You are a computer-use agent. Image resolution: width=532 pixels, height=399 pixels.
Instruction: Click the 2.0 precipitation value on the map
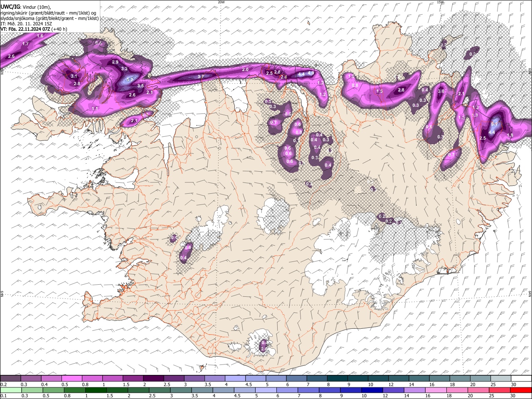tap(245, 69)
